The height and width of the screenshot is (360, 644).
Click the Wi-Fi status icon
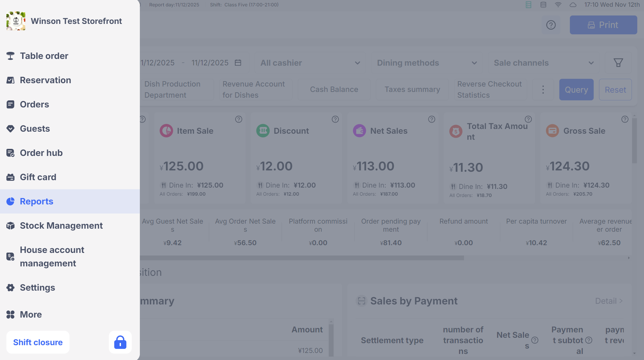click(558, 5)
